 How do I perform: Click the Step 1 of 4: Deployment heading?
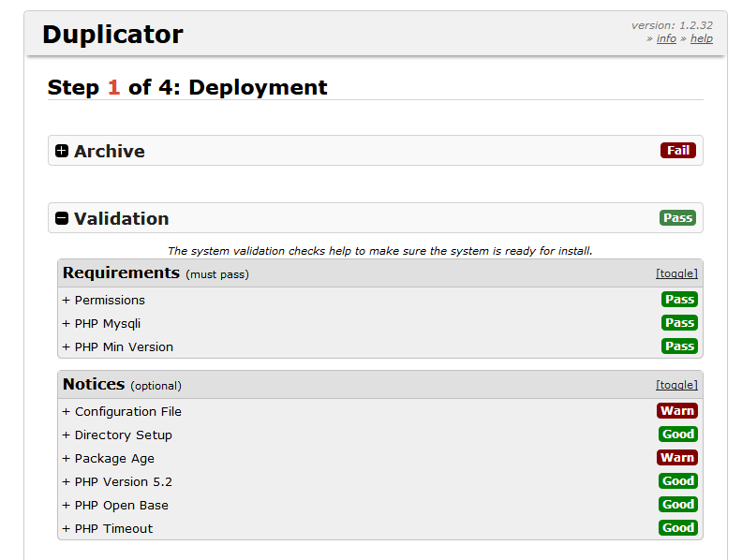(x=187, y=87)
